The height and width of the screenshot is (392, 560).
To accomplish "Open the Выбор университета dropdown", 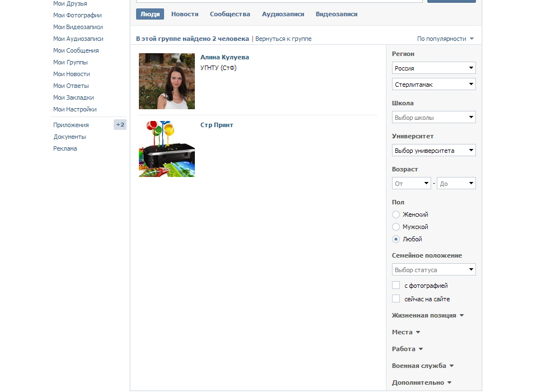I will coord(433,150).
